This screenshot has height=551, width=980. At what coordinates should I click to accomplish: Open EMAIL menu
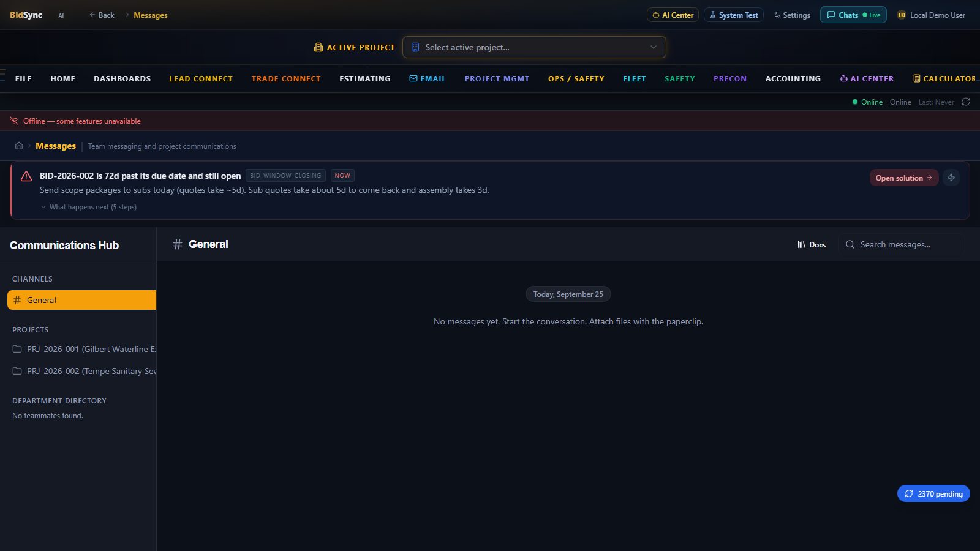(x=428, y=78)
